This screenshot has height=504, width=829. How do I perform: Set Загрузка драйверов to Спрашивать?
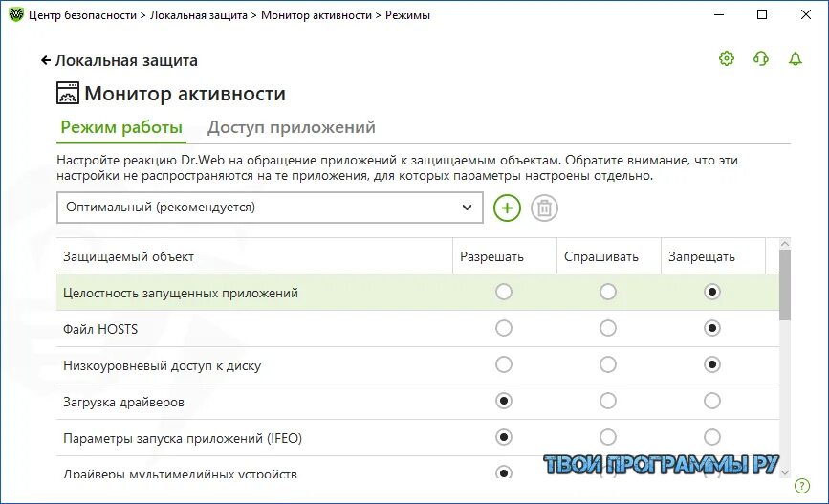(x=607, y=401)
